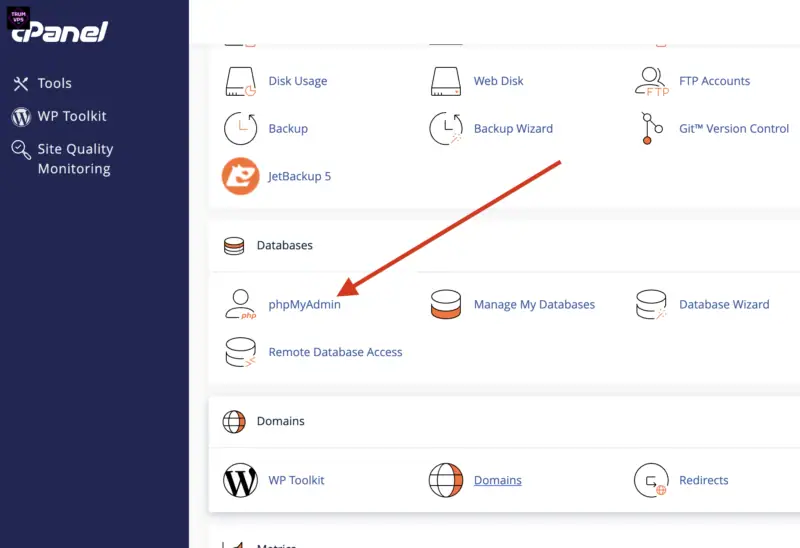Open the Database Wizard link
The height and width of the screenshot is (548, 800).
pyautogui.click(x=724, y=305)
